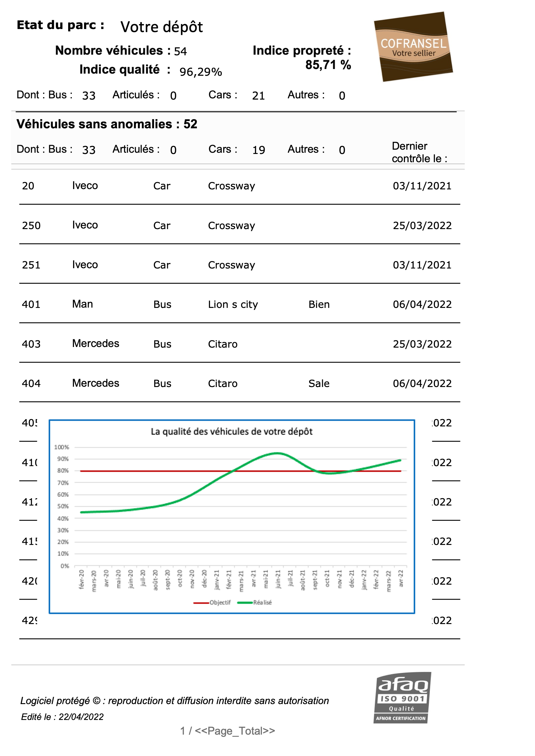Viewport: 535px width, 756px height.
Task: Click the "Dernier contrôle le :" column header
Action: (420, 152)
